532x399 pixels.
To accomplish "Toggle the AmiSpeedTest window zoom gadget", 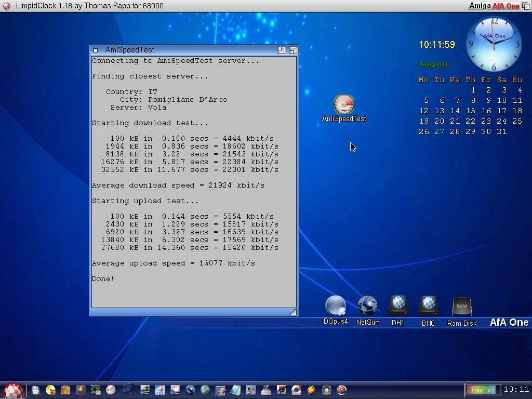I will [x=282, y=50].
